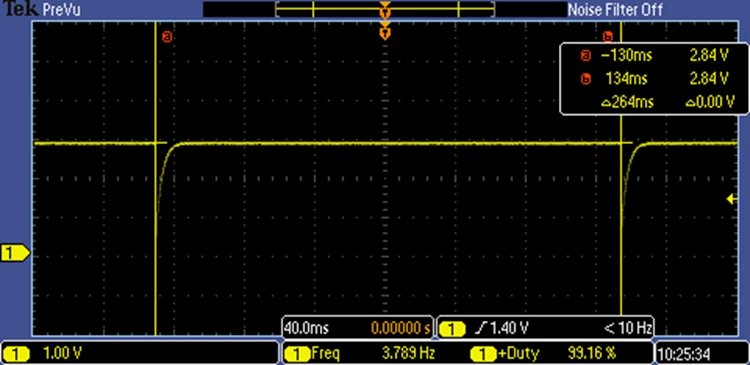The height and width of the screenshot is (365, 750).
Task: Click the 1.00 V vertical scale readout
Action: point(63,354)
